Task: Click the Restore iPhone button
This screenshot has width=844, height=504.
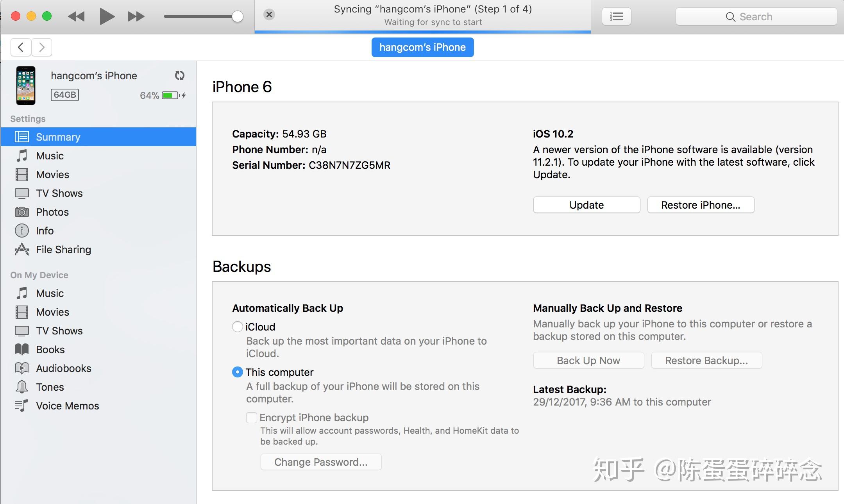Action: (701, 205)
